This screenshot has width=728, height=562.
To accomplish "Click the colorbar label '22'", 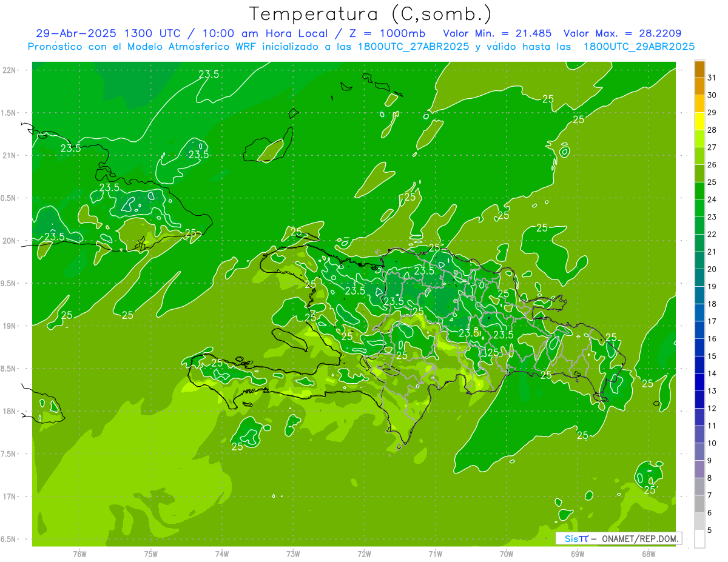I will (x=712, y=235).
